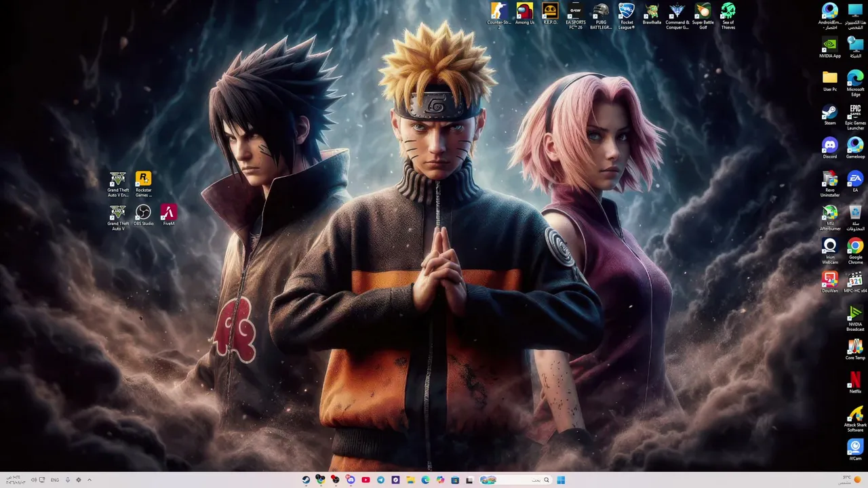Click the microphone tray icon
The width and height of the screenshot is (868, 488).
(67, 480)
